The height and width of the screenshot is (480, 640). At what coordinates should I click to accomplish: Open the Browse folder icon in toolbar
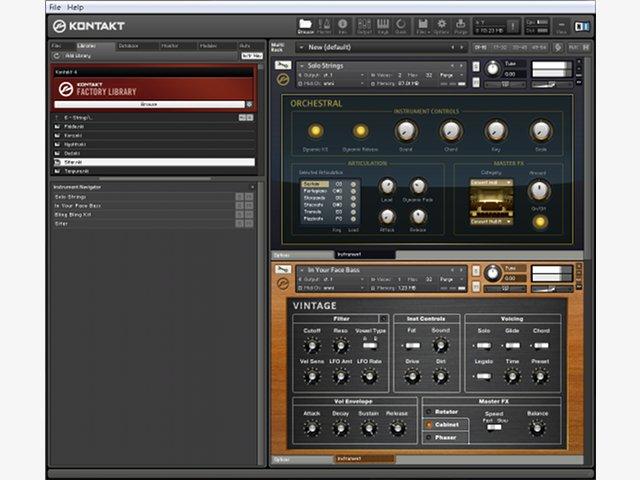(x=305, y=24)
